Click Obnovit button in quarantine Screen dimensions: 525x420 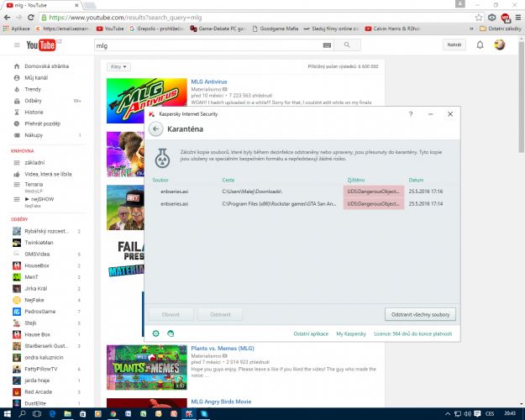pos(171,314)
